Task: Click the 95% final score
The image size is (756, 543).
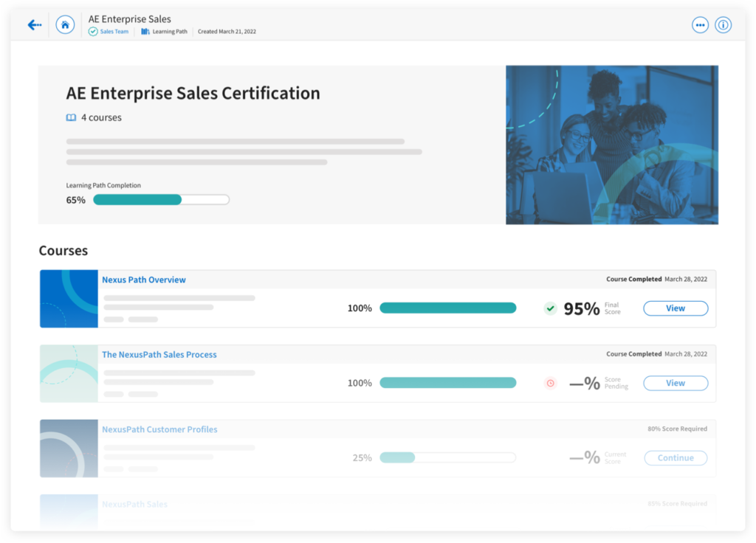Action: pyautogui.click(x=582, y=309)
